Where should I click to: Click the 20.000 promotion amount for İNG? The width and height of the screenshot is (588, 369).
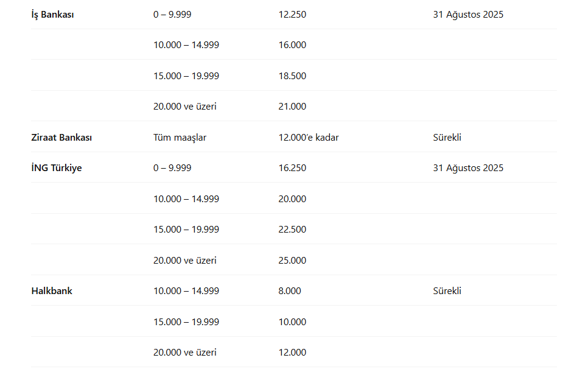pos(292,199)
